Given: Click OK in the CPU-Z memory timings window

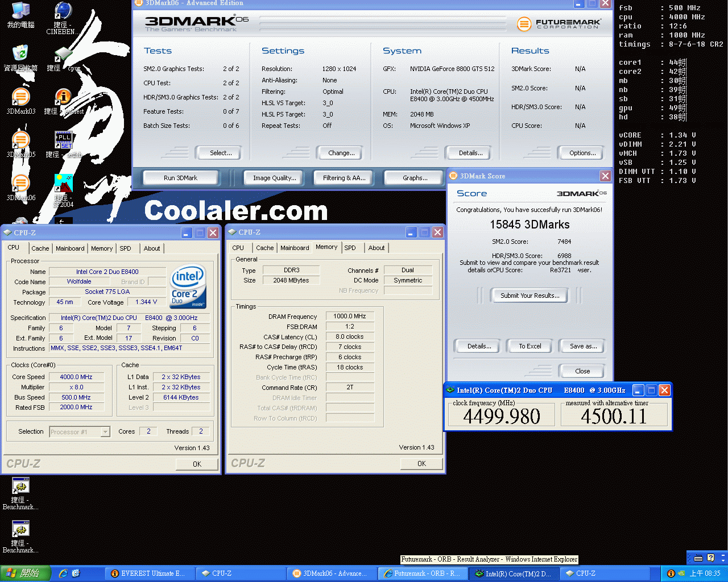Looking at the screenshot, I should pos(421,464).
